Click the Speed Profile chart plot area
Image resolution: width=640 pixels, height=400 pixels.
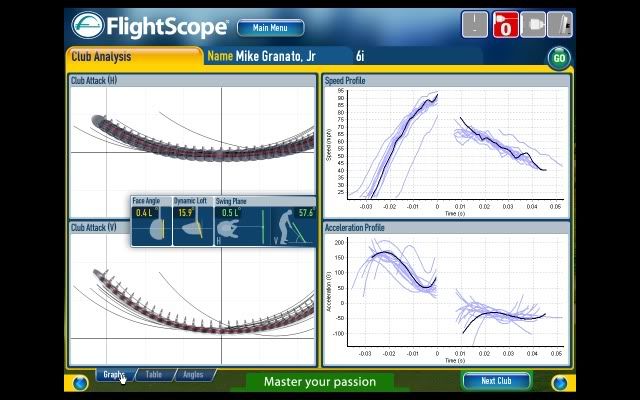pyautogui.click(x=456, y=144)
